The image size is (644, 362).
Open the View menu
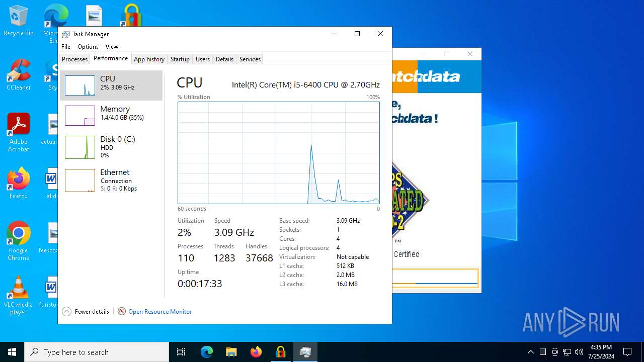point(112,47)
